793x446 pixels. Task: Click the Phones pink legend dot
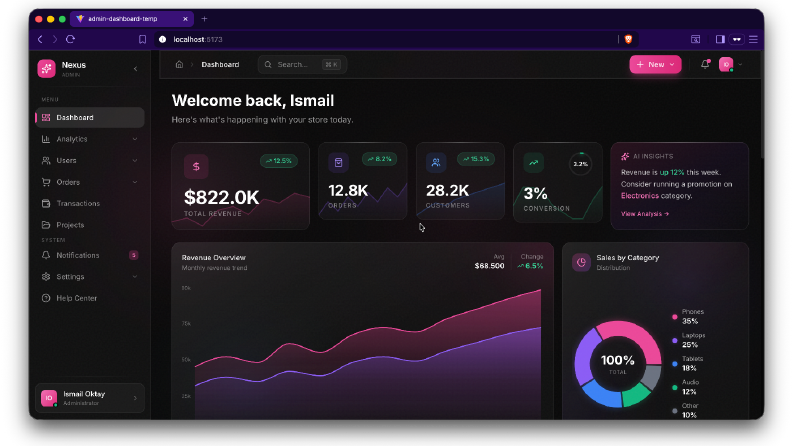(674, 317)
